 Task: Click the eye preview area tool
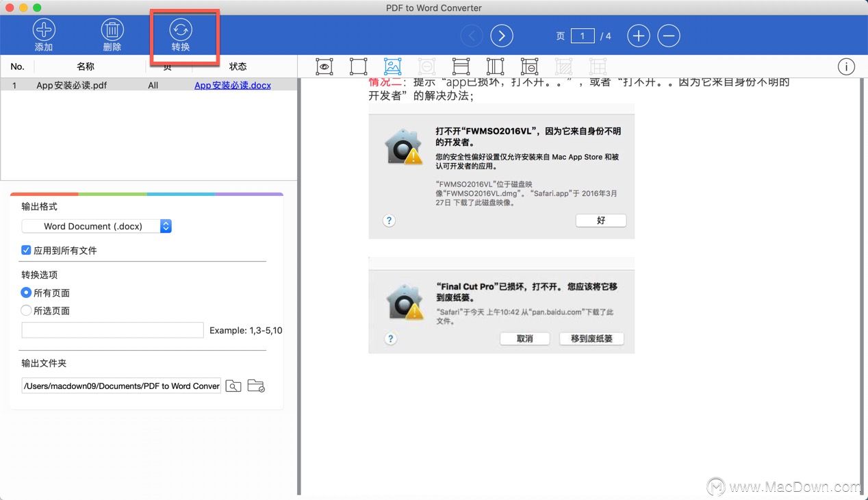[x=324, y=66]
